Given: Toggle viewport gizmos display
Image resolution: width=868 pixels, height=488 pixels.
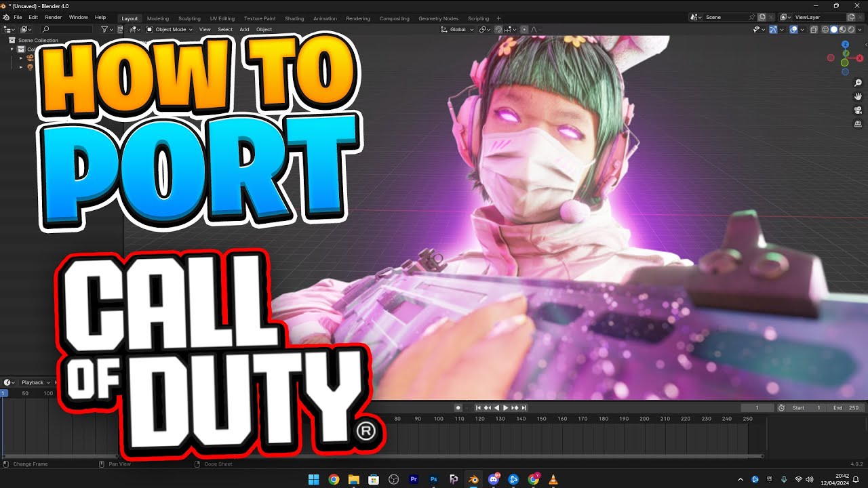Looking at the screenshot, I should (773, 29).
